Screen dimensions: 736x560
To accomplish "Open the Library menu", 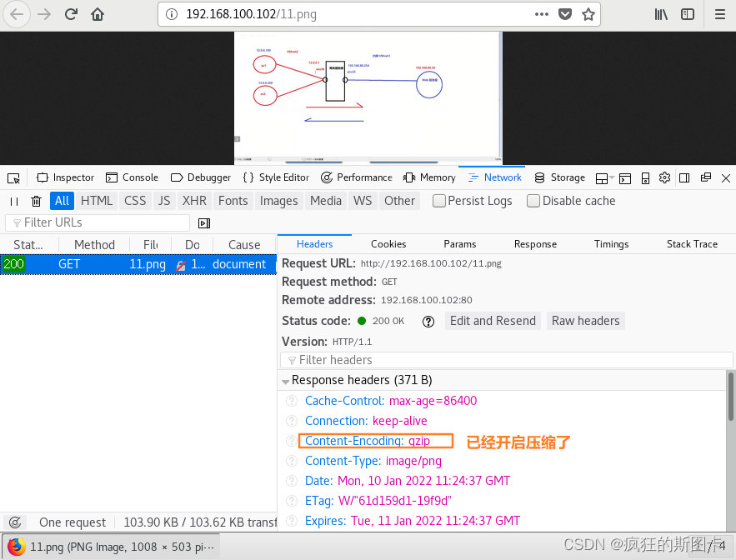I will click(x=661, y=14).
